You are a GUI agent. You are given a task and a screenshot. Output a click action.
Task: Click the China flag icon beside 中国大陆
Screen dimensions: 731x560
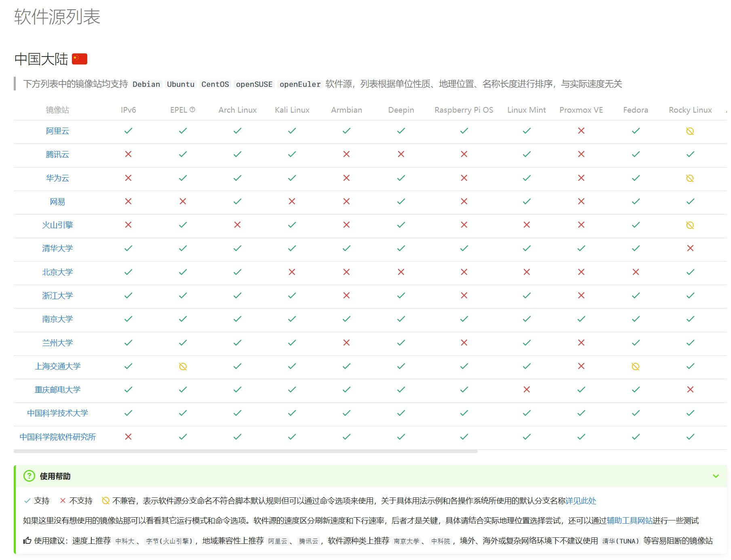coord(80,59)
